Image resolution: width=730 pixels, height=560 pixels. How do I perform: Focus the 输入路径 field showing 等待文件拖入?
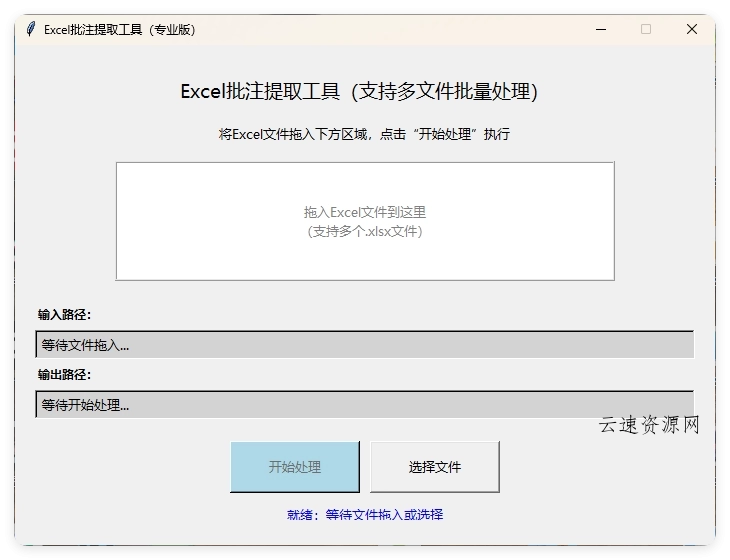coord(365,344)
